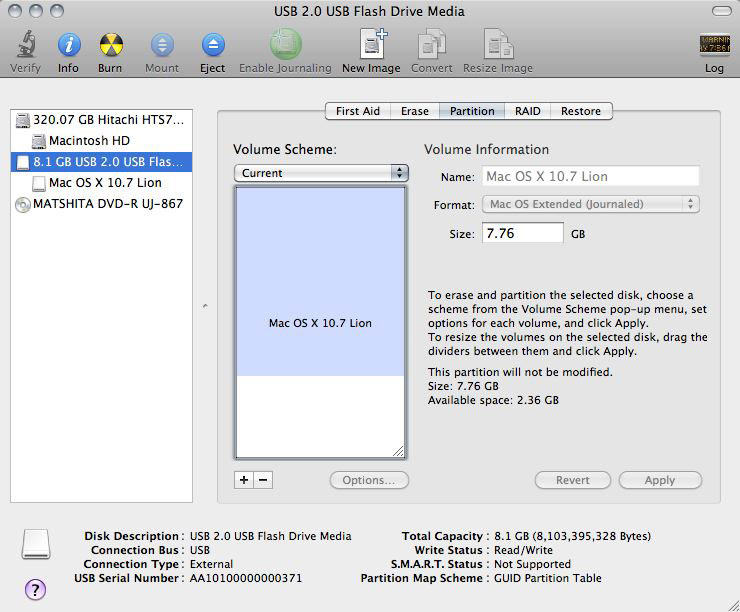Click the Convert toolbar icon

pyautogui.click(x=431, y=44)
